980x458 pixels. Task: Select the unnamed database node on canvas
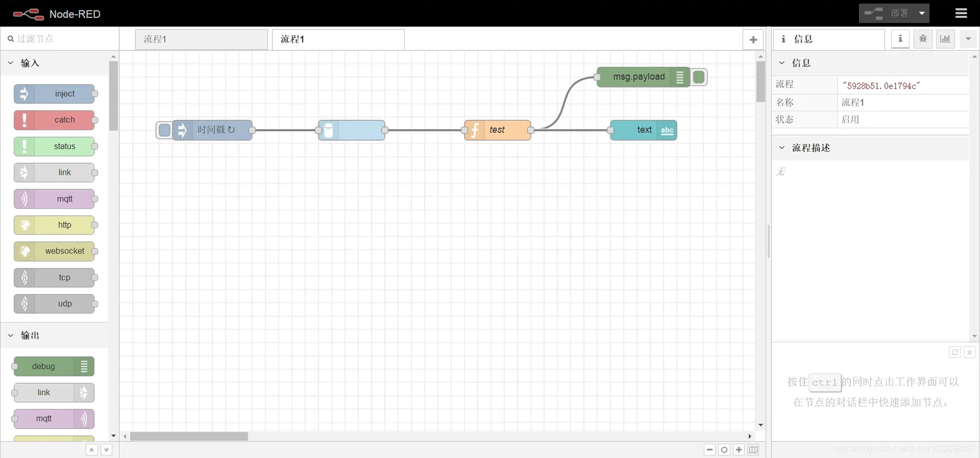coord(351,130)
